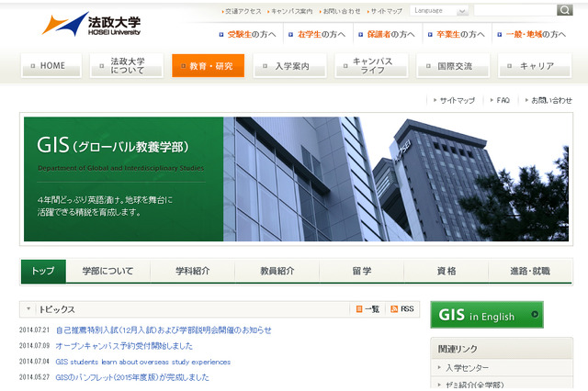Click into the site search field

coord(515,10)
